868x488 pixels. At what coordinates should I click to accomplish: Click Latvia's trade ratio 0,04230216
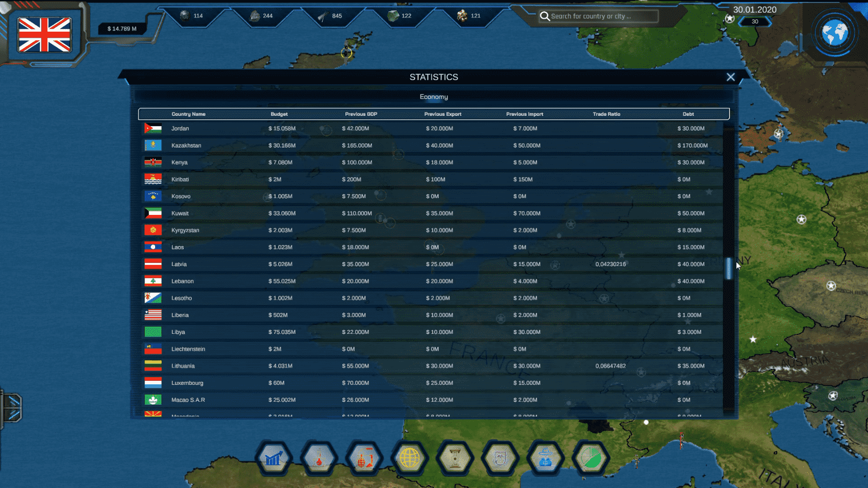click(x=610, y=264)
